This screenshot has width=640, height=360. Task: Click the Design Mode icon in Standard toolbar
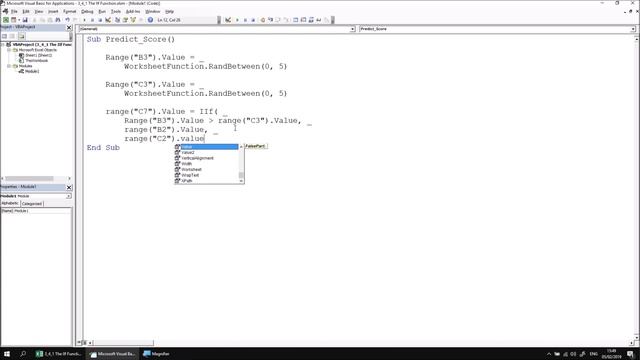point(108,20)
